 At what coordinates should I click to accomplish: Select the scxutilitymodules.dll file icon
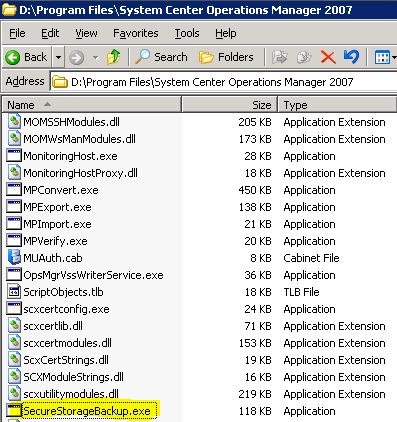click(x=14, y=394)
